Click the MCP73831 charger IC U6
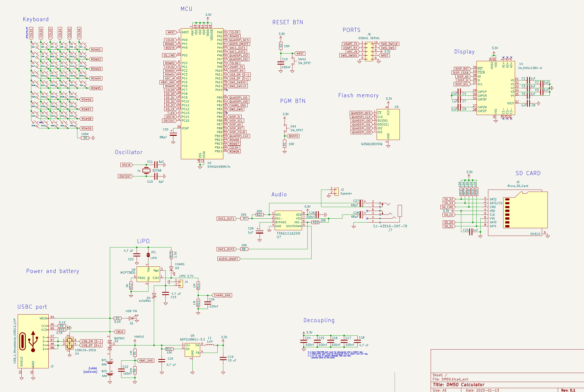The height and width of the screenshot is (392, 584). (x=148, y=274)
